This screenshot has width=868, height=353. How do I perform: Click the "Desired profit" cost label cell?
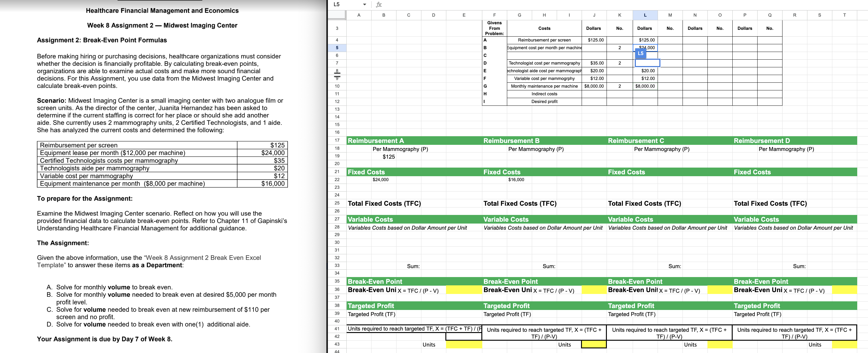point(544,101)
